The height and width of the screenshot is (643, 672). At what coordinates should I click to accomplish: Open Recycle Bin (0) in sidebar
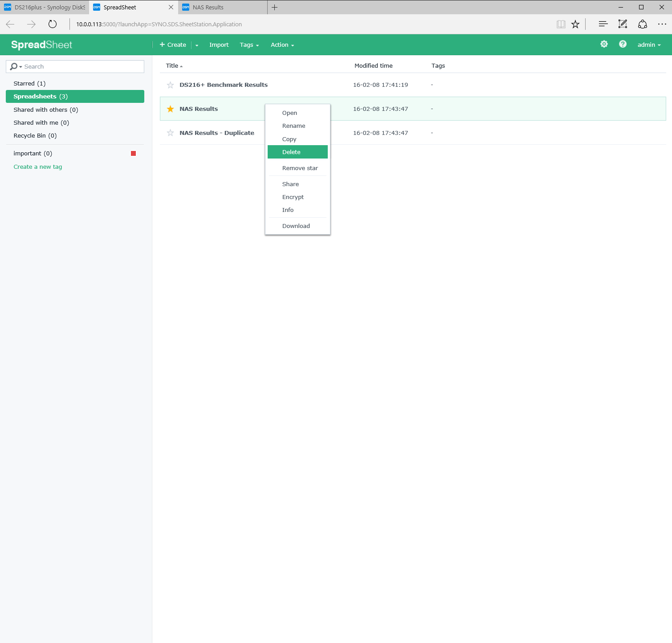[x=75, y=136]
